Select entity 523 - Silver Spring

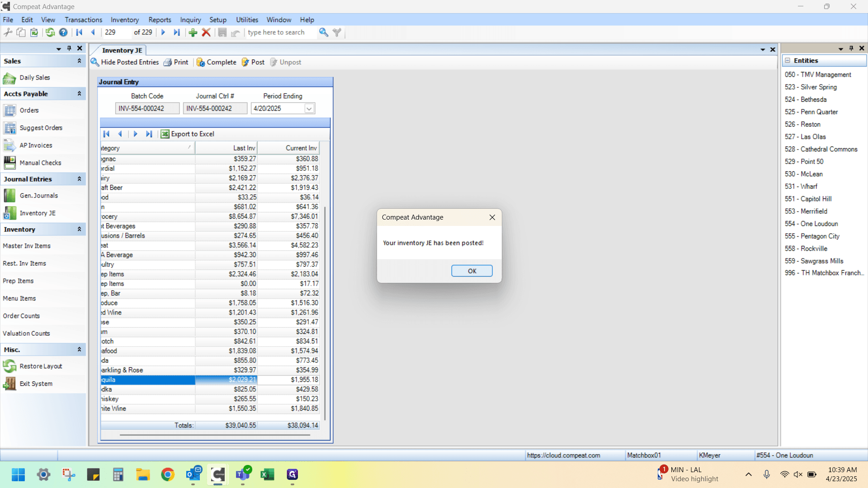[811, 87]
